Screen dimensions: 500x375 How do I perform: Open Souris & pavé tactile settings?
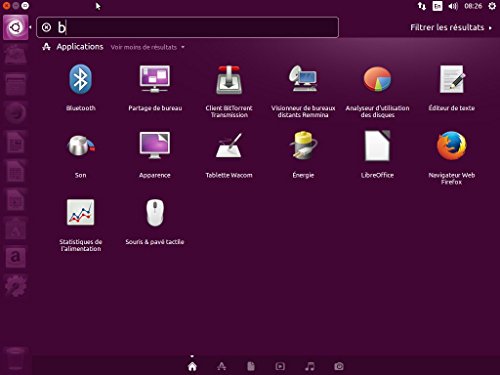[155, 213]
